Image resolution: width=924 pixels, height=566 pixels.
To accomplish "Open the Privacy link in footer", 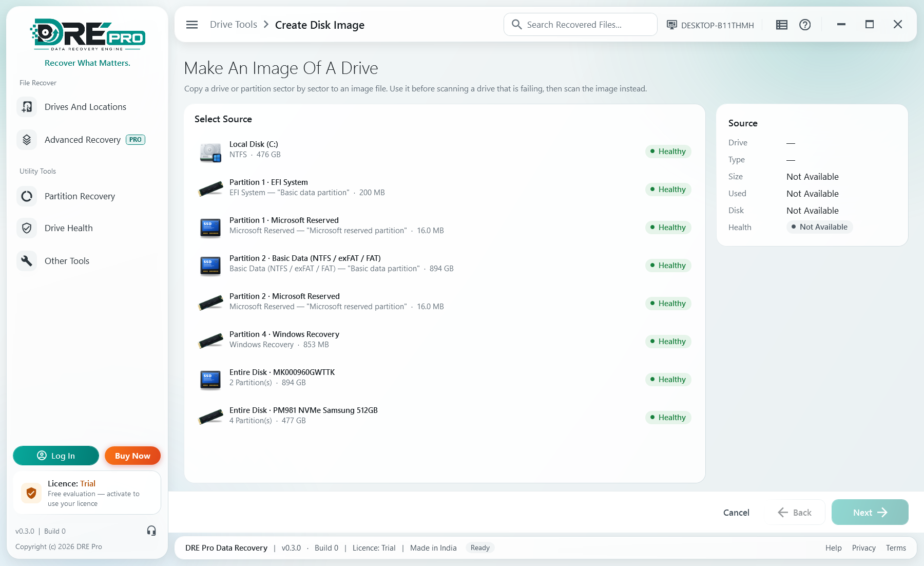I will coord(863,548).
